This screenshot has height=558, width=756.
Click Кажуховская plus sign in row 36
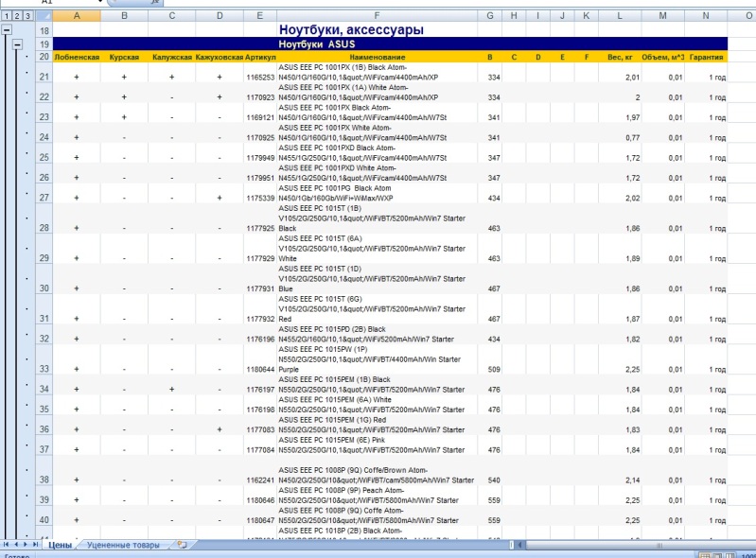tap(220, 429)
